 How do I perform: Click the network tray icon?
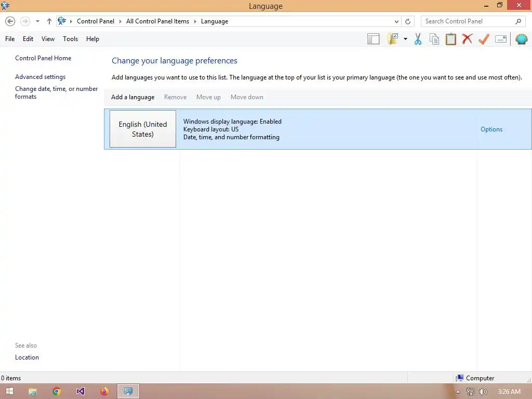[470, 392]
